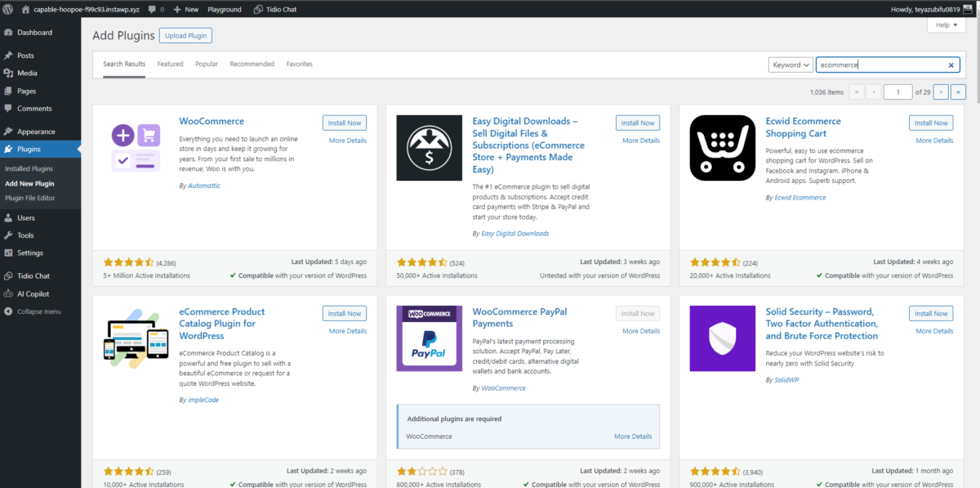Open the Playground admin bar link
980x488 pixels.
click(x=225, y=9)
